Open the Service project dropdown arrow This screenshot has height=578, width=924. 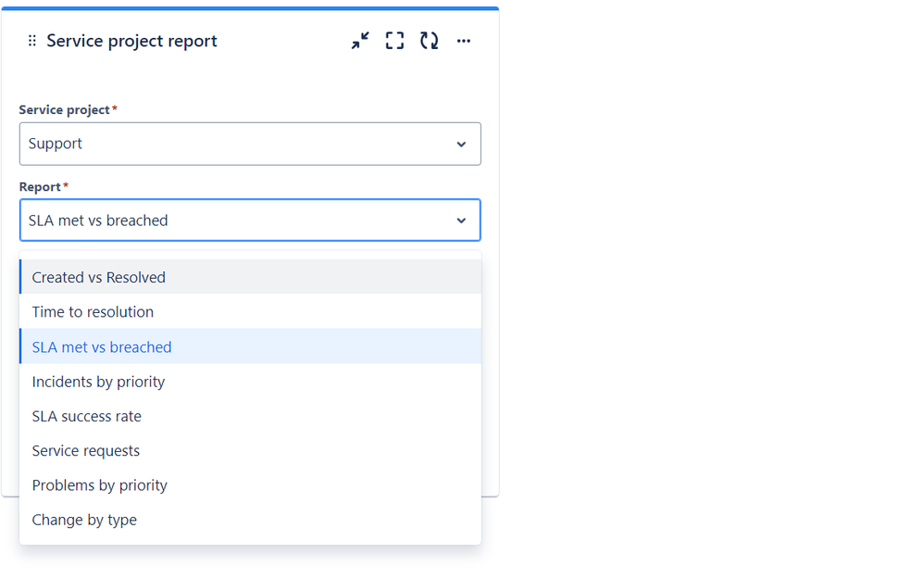point(461,144)
